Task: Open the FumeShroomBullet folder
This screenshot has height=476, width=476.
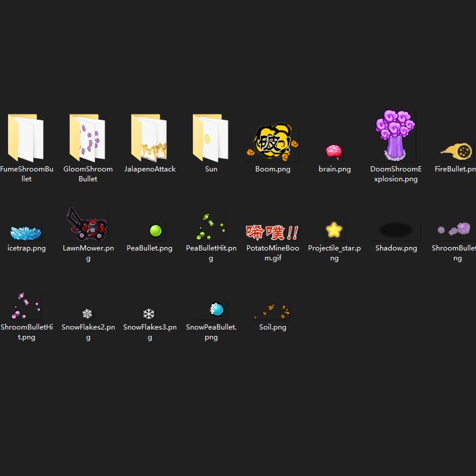Action: pyautogui.click(x=26, y=138)
